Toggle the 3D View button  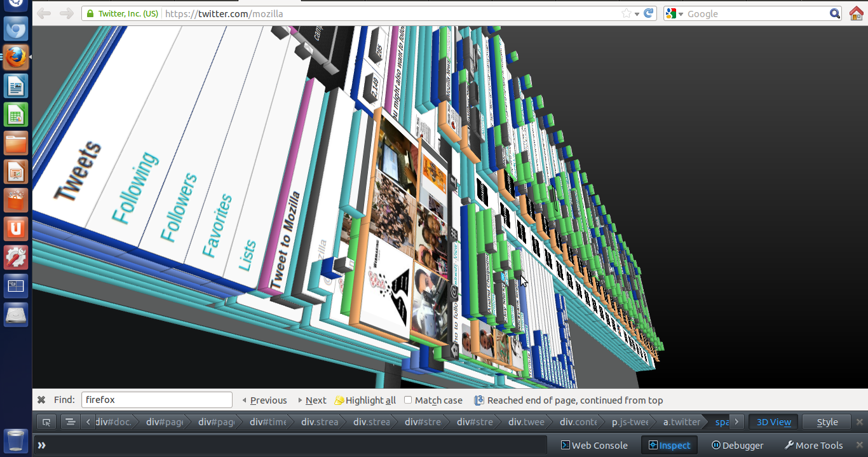click(x=773, y=422)
